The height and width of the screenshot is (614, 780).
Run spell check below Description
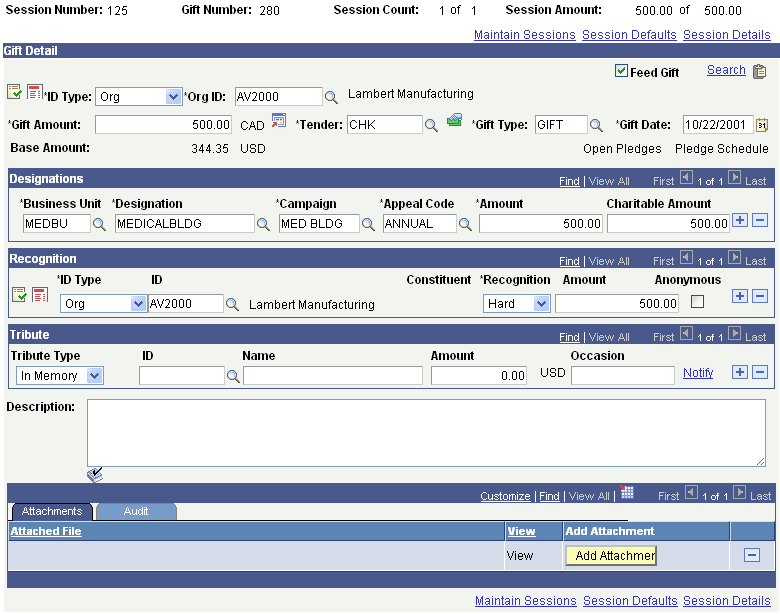pos(95,475)
